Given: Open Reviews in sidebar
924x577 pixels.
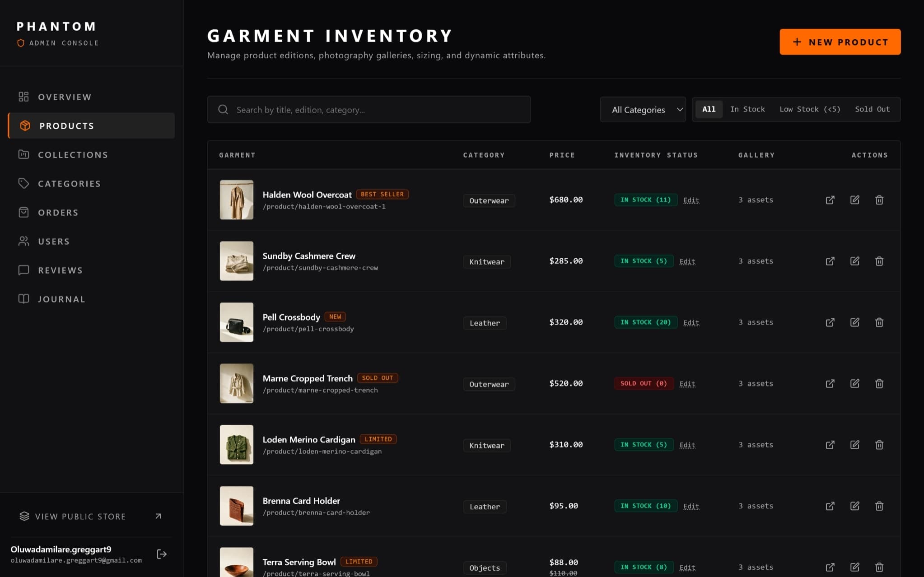Looking at the screenshot, I should click(x=91, y=270).
